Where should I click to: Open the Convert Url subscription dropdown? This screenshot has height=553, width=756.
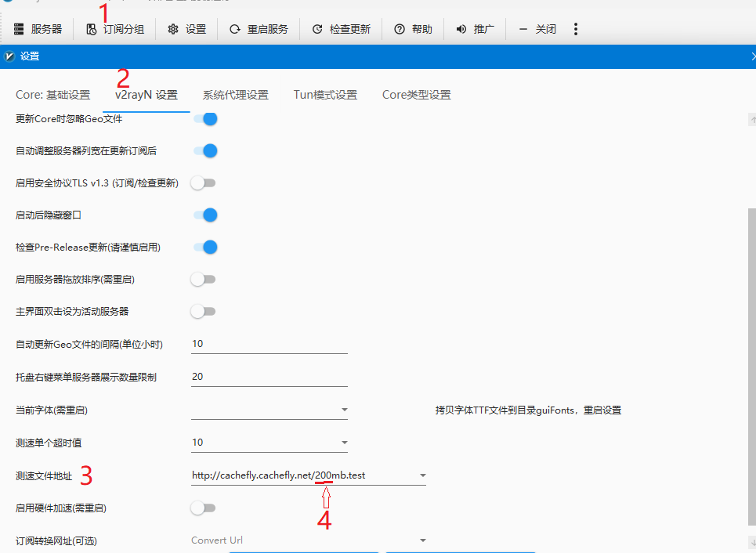pos(422,540)
